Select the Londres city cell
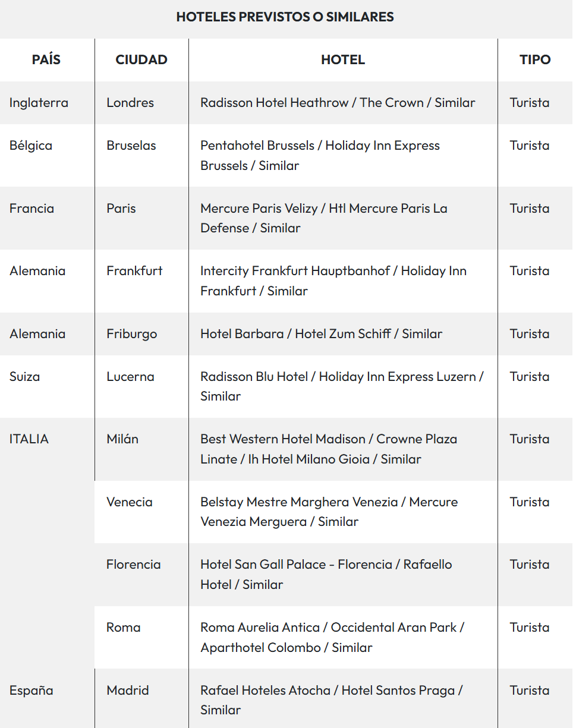 pos(130,103)
